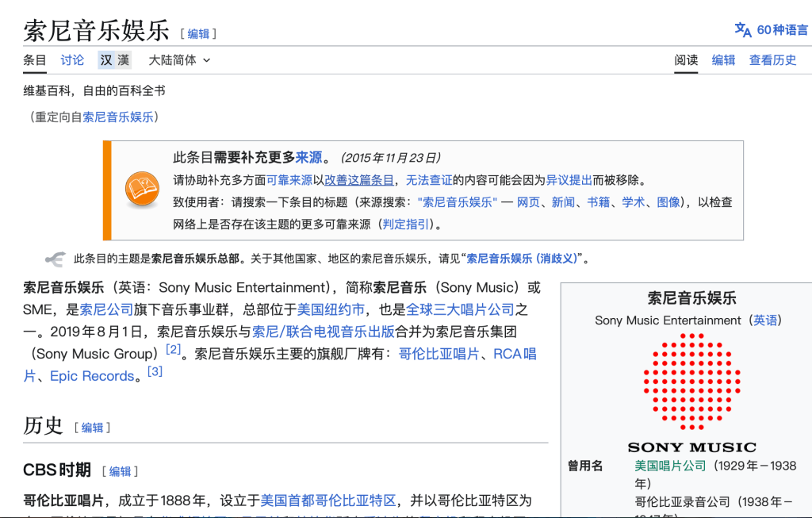Click the 新闻 source search link
The height and width of the screenshot is (518, 812).
tap(564, 202)
